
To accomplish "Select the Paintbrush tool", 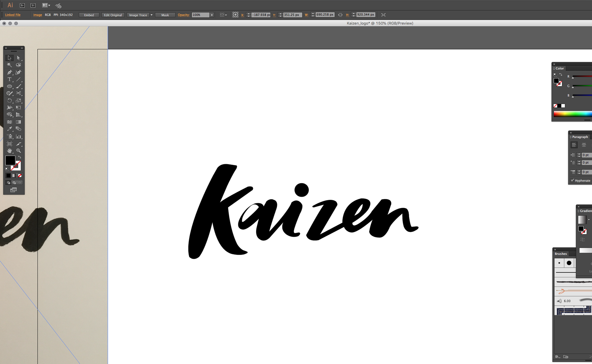I will point(19,86).
